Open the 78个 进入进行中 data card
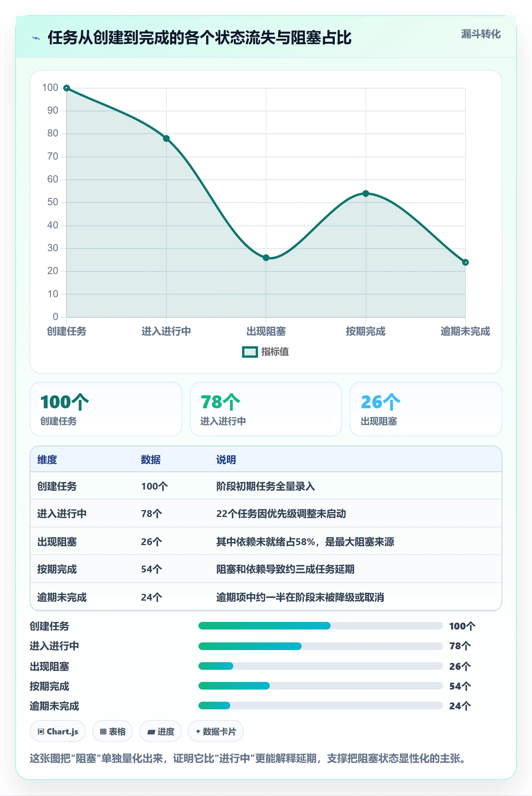532x796 pixels. (x=266, y=409)
